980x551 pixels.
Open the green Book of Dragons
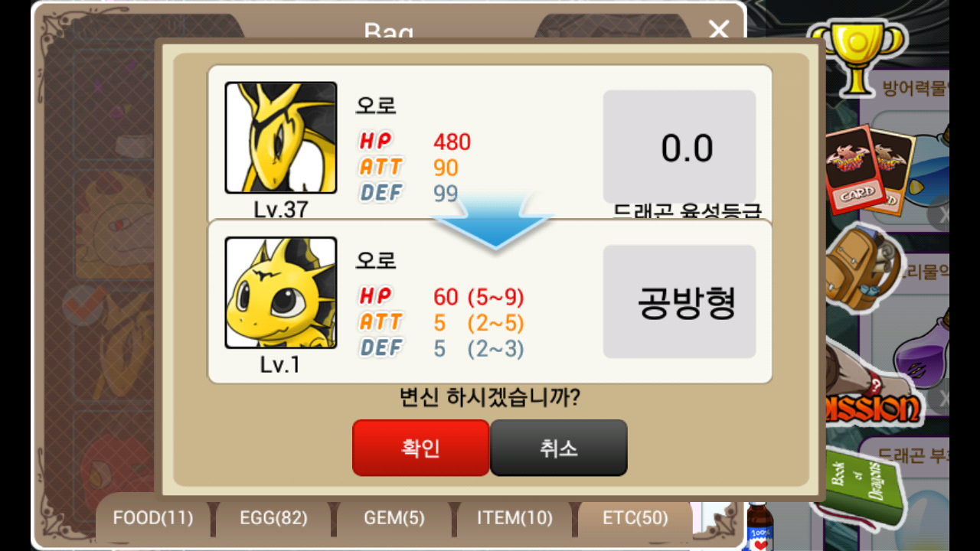(x=865, y=486)
